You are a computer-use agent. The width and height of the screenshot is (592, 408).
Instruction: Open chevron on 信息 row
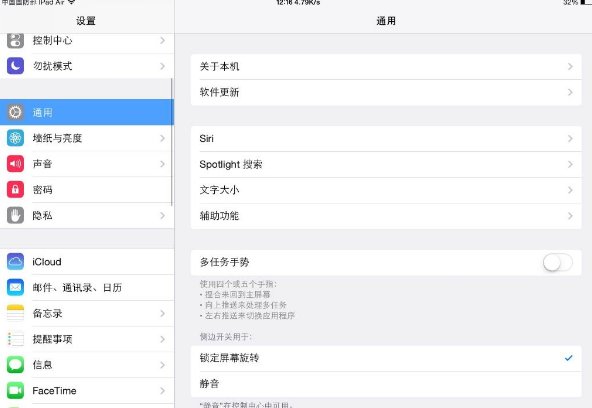click(x=163, y=365)
